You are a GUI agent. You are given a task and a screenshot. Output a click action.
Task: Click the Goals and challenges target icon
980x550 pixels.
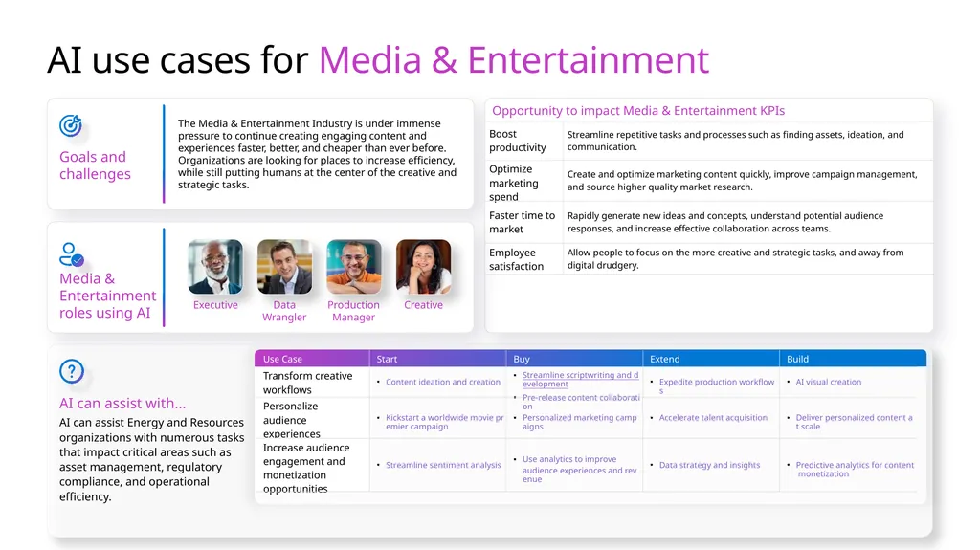71,125
